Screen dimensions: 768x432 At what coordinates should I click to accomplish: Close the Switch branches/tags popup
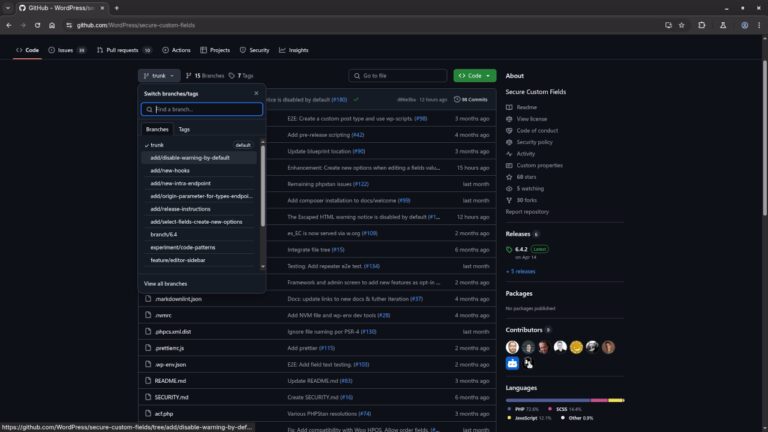click(256, 93)
